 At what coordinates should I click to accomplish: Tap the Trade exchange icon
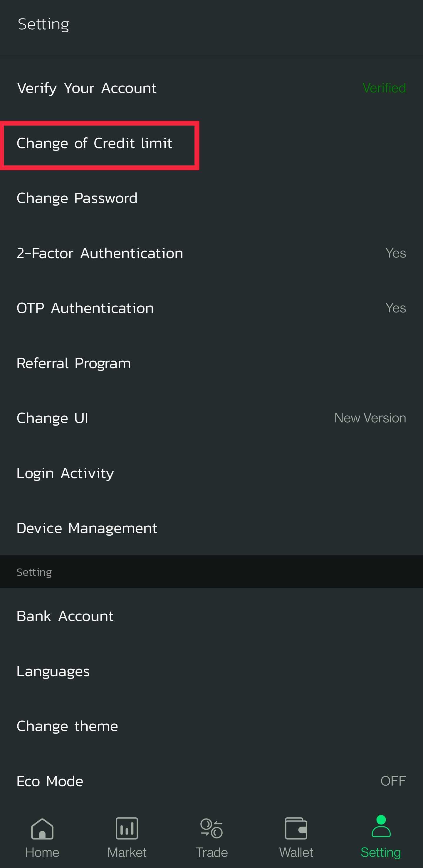pyautogui.click(x=211, y=829)
